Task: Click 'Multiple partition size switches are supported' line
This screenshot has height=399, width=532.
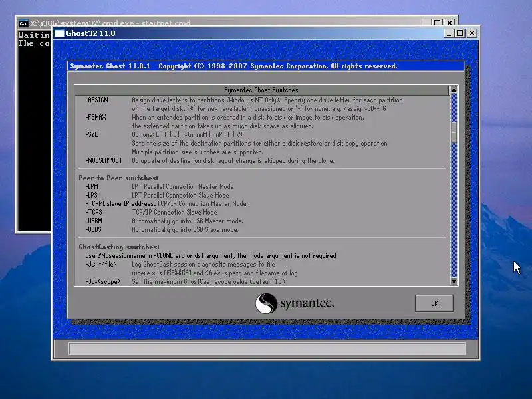Action: click(x=197, y=152)
